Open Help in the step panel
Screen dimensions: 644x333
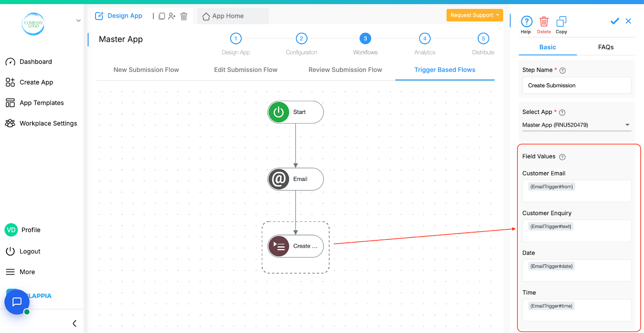526,25
